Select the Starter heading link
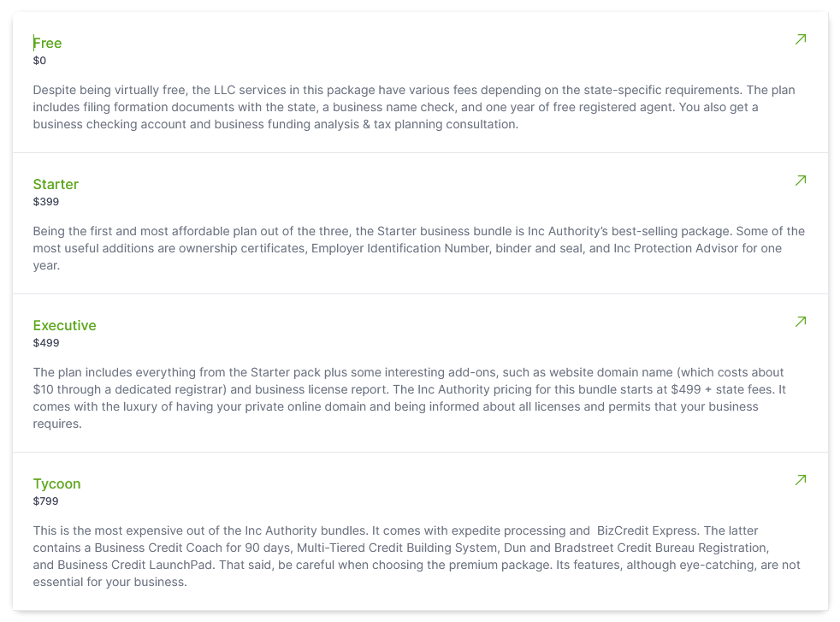The image size is (840, 622). click(56, 184)
